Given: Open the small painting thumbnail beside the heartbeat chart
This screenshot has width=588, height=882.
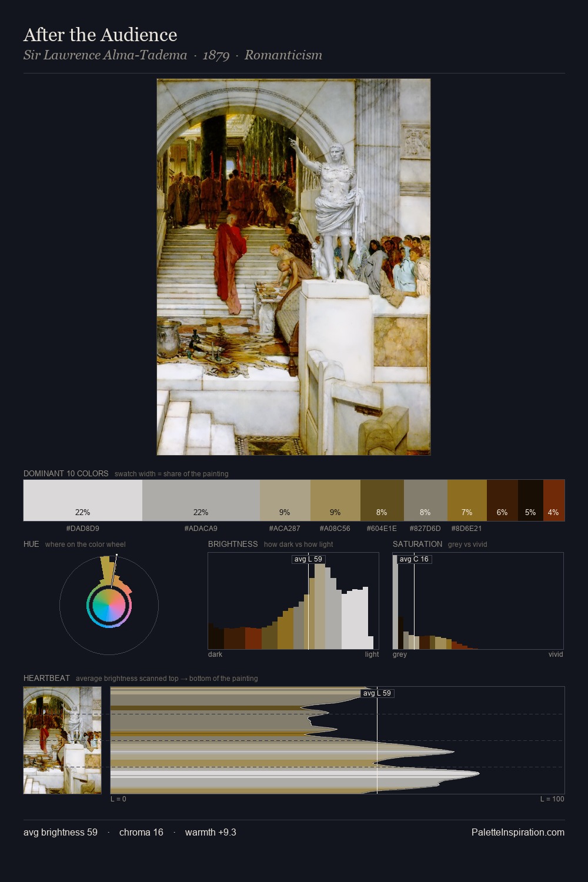Looking at the screenshot, I should pos(62,740).
